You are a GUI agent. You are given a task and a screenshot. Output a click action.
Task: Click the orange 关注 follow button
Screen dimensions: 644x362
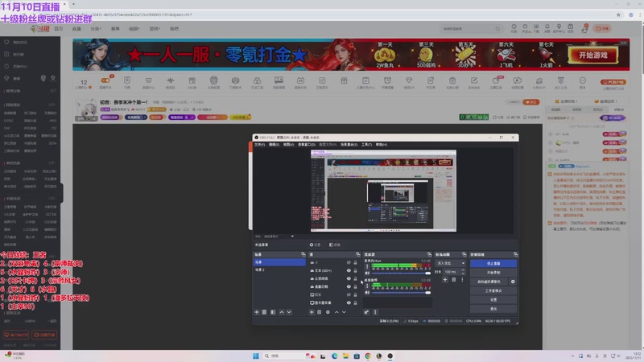531,102
